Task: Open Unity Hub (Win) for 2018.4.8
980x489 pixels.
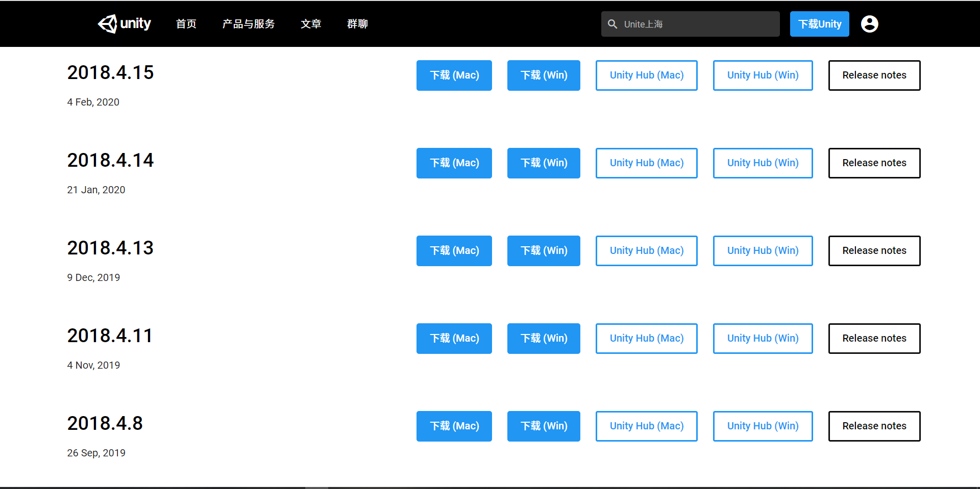Action: [763, 426]
